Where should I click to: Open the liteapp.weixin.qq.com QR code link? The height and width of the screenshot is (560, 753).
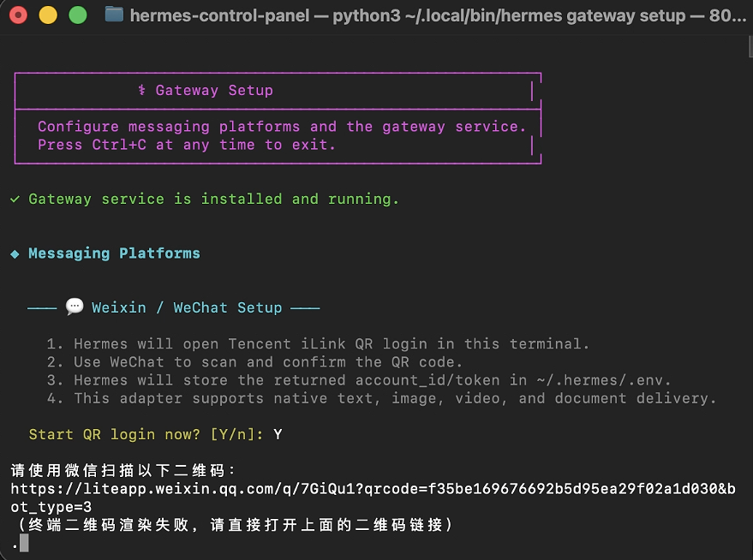[374, 489]
